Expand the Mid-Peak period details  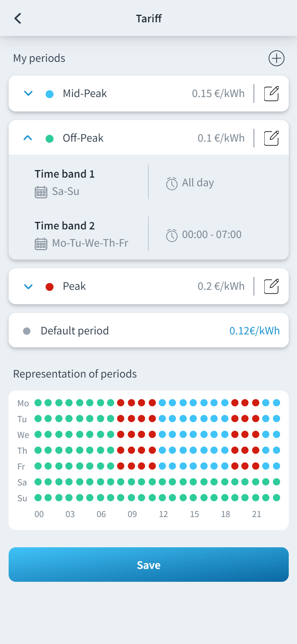[28, 93]
